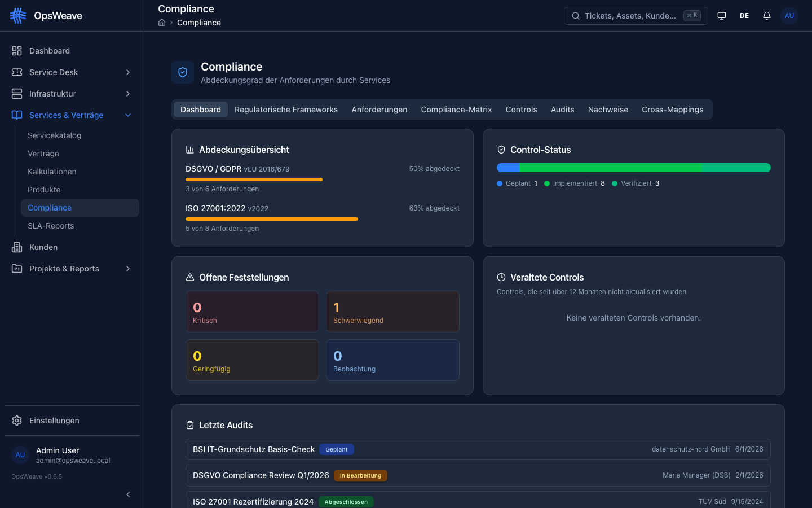Collapse the sidebar with the bottom chevron
Viewport: 812px width, 508px height.
point(127,494)
